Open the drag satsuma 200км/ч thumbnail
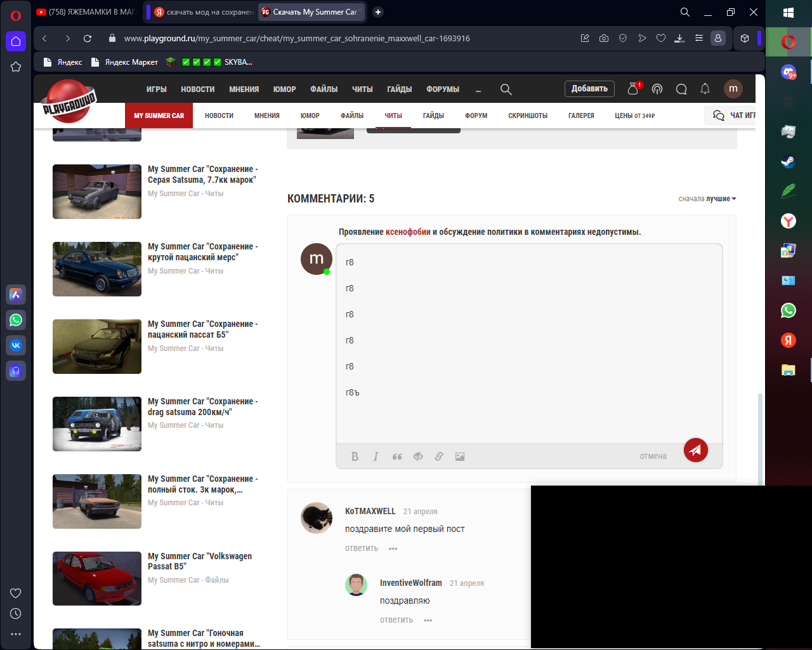The image size is (812, 650). click(x=97, y=423)
